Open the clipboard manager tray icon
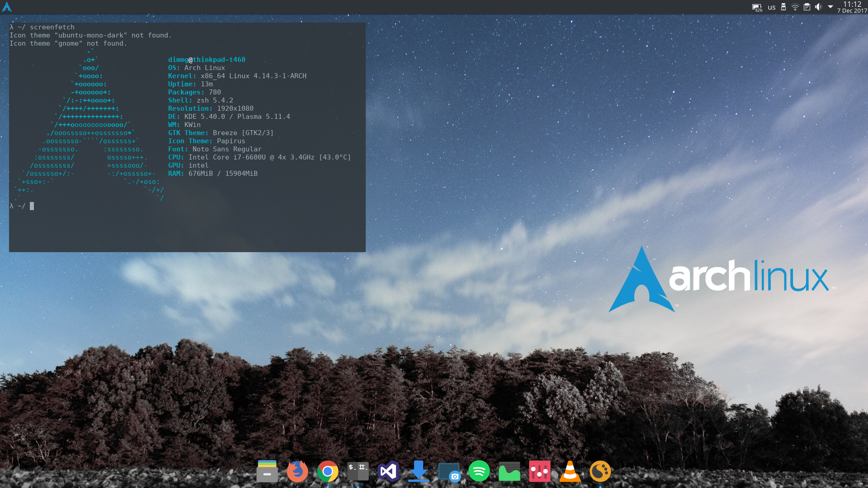 point(807,7)
